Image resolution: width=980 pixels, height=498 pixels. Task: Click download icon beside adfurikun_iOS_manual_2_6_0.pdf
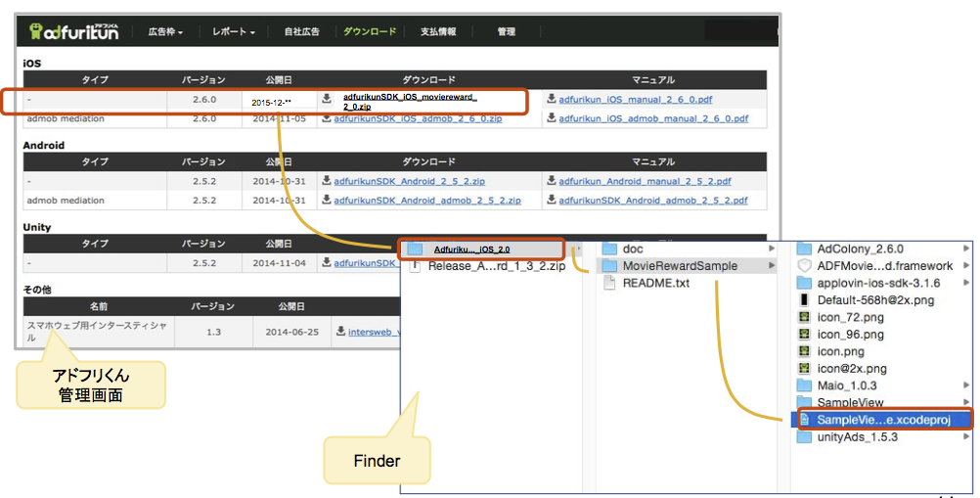(552, 99)
